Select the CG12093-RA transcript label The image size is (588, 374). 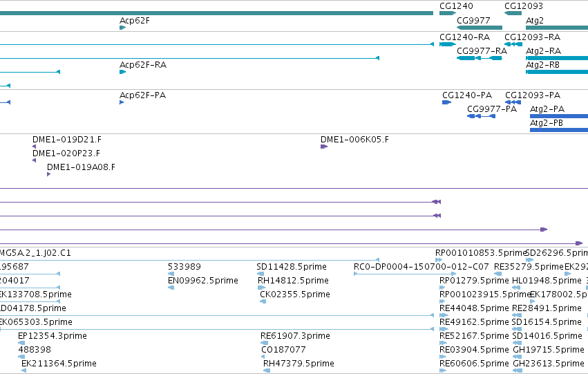pos(532,37)
